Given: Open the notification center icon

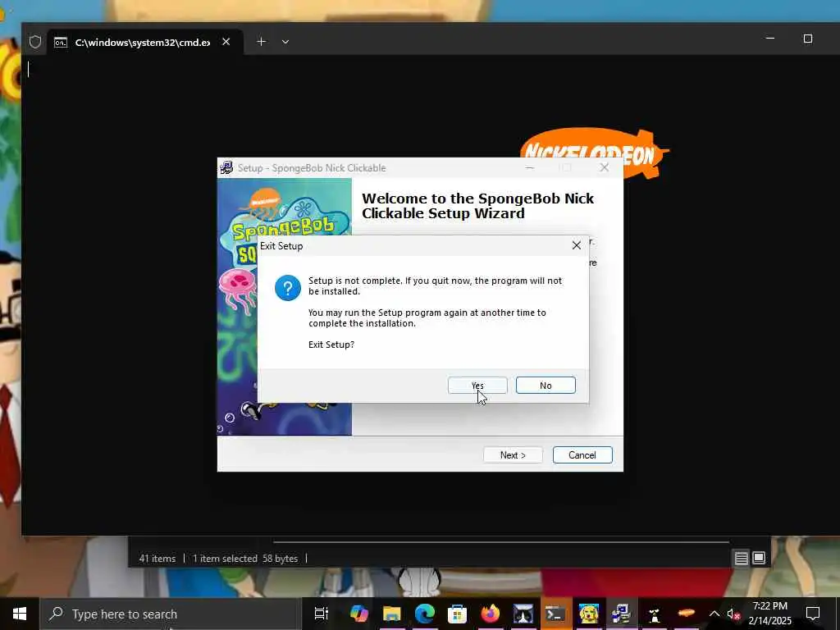Looking at the screenshot, I should click(813, 614).
